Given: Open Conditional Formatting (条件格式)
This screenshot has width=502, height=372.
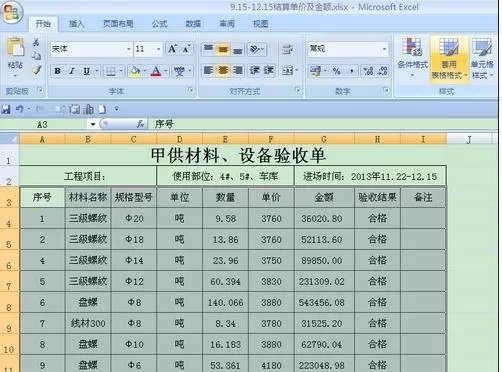Looking at the screenshot, I should click(412, 57).
